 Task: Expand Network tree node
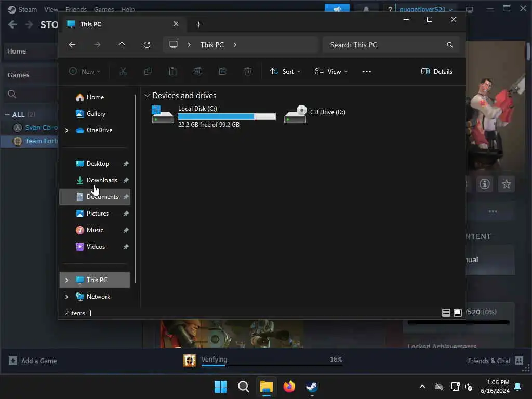(67, 297)
